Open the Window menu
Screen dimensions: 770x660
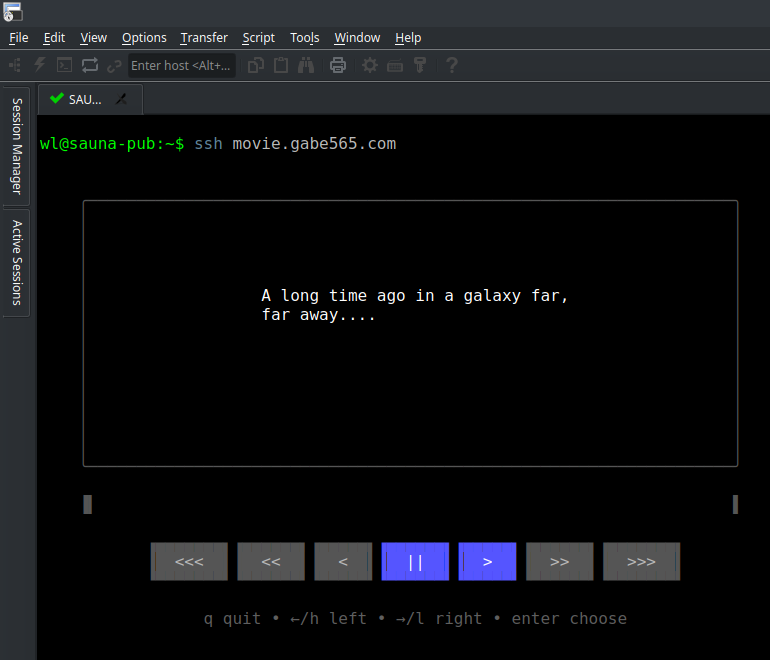tap(357, 38)
